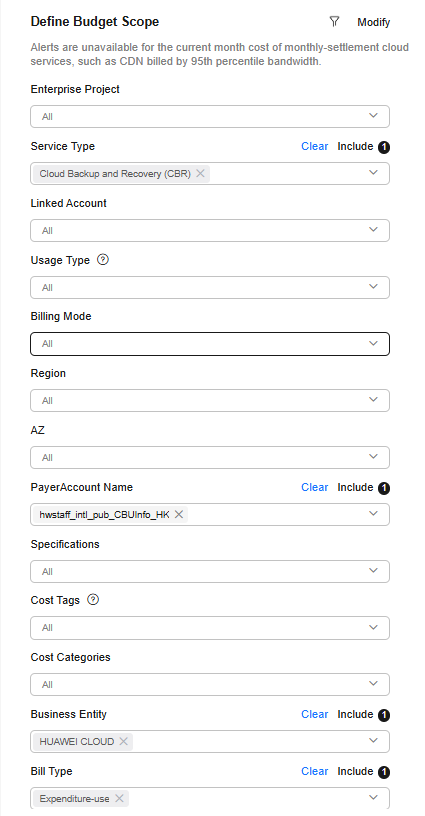425x816 pixels.
Task: Open the Billing Mode dropdown
Action: pyautogui.click(x=210, y=344)
